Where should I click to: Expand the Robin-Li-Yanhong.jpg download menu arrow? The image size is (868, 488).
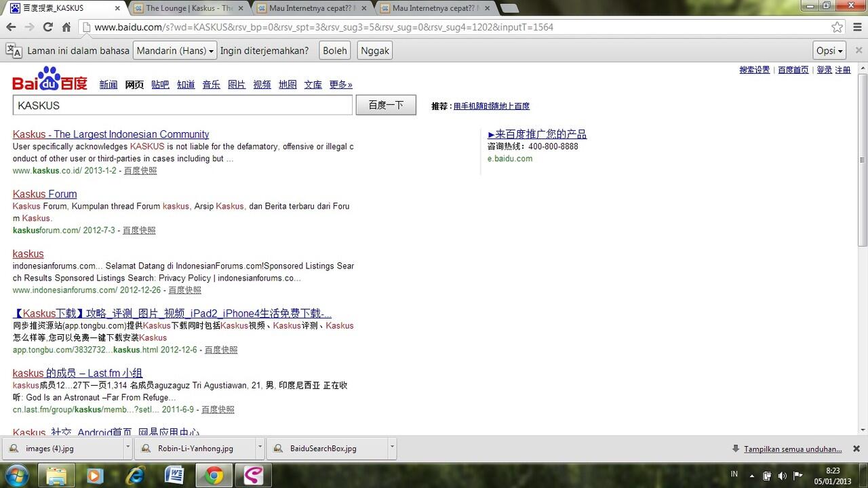pyautogui.click(x=260, y=449)
